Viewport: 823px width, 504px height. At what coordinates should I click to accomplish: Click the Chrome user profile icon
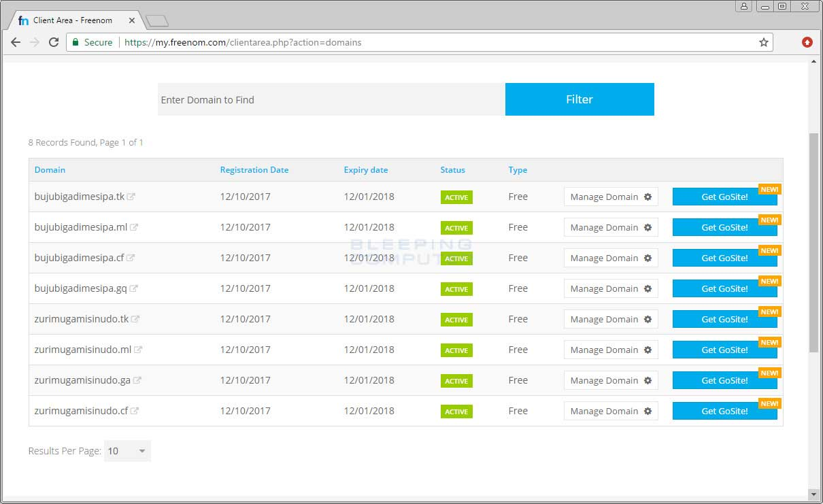tap(743, 6)
